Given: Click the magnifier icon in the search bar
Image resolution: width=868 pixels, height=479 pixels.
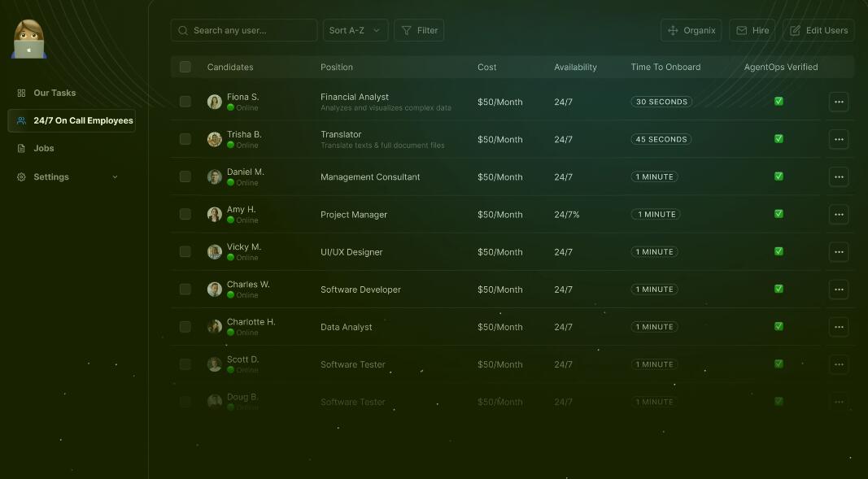Looking at the screenshot, I should tap(183, 30).
